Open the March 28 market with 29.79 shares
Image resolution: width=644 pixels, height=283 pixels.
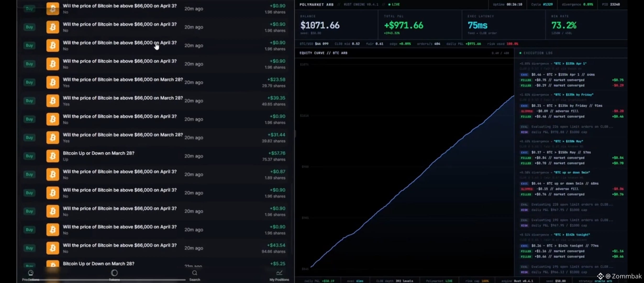pos(123,79)
